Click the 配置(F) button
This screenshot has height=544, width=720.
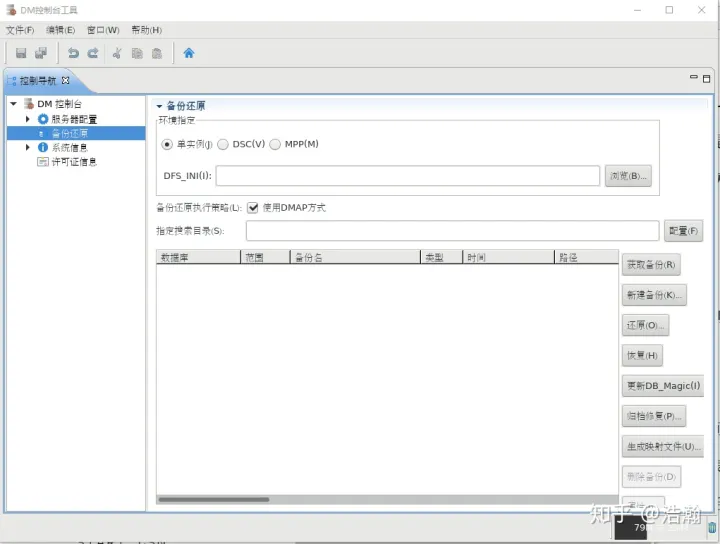683,231
